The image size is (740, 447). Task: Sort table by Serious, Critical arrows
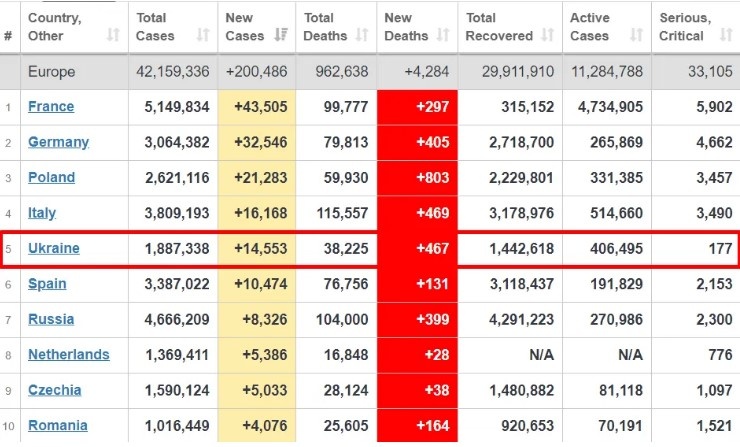click(726, 34)
